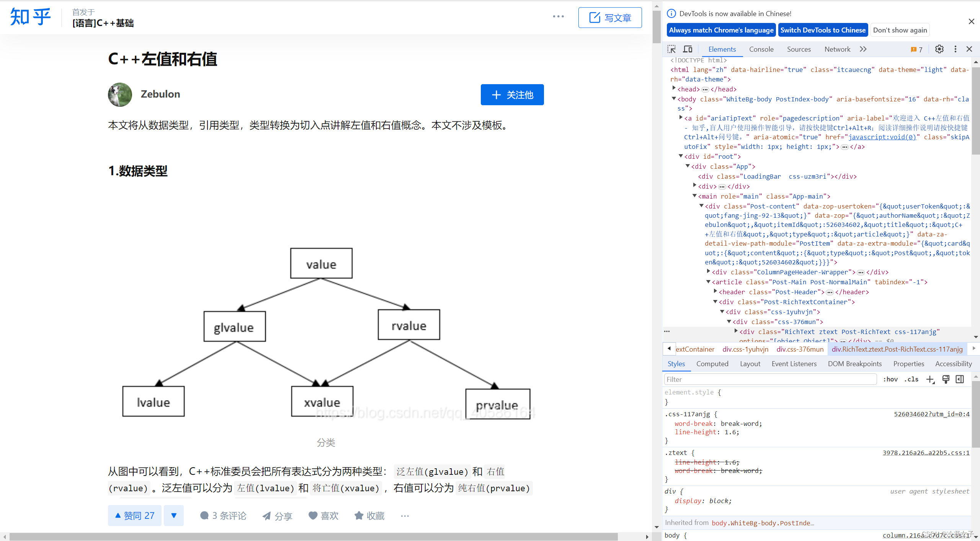Toggle the computed styles sidebar icon
The image size is (980, 541).
pos(960,379)
